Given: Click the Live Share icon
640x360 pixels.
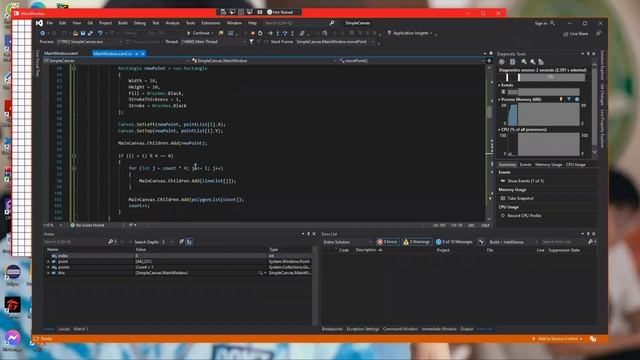Looking at the screenshot, I should tap(566, 33).
